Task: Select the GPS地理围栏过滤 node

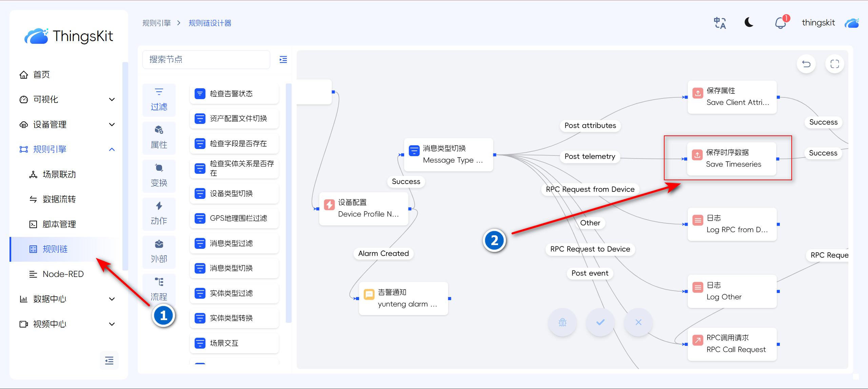Action: click(x=234, y=218)
